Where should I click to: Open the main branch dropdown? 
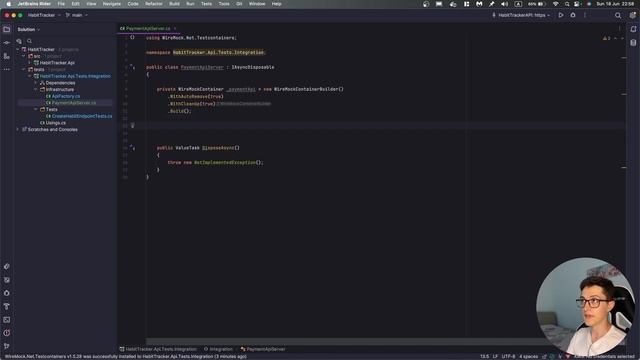click(77, 15)
